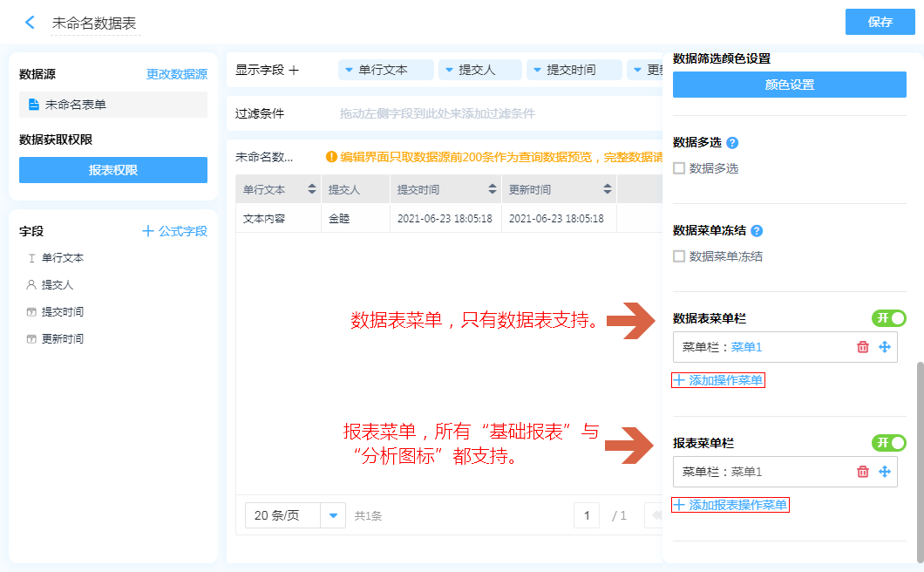Delete 菜单1 in 报表菜单栏

(863, 472)
